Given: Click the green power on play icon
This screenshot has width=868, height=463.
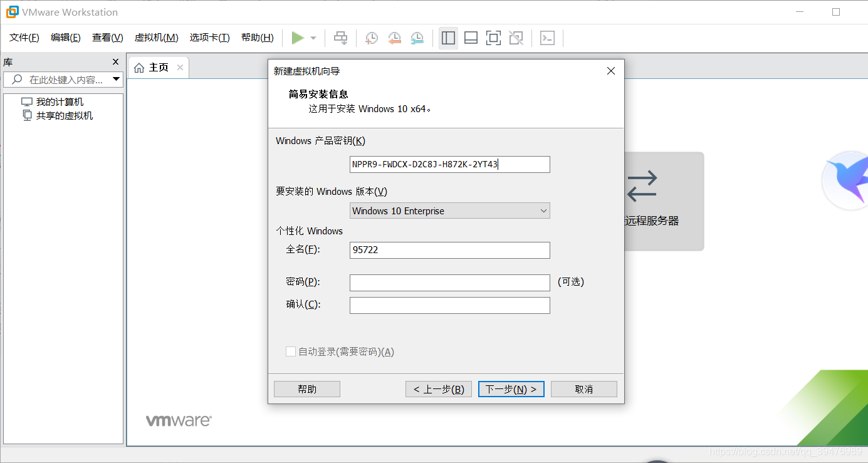Looking at the screenshot, I should pos(298,38).
